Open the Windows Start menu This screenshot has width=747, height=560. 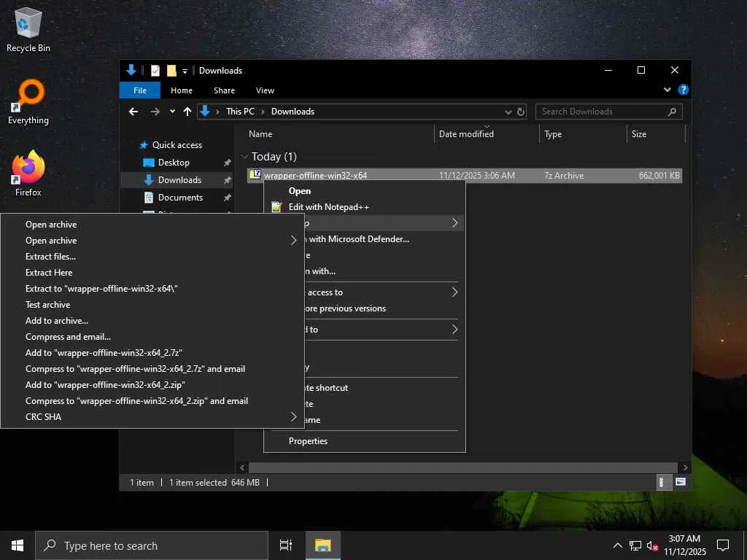coord(18,545)
